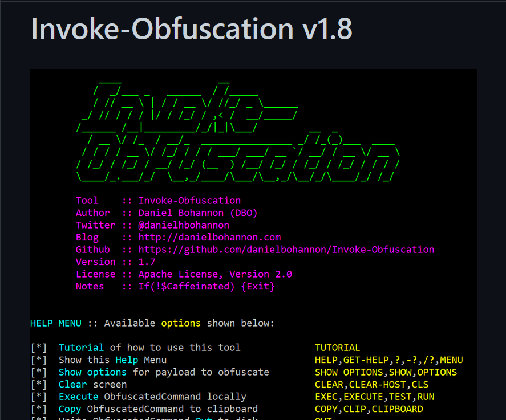Select the "CLEAR,CLEAR-HOST,CLS" command list
Image resolution: width=506 pixels, height=420 pixels.
[372, 384]
